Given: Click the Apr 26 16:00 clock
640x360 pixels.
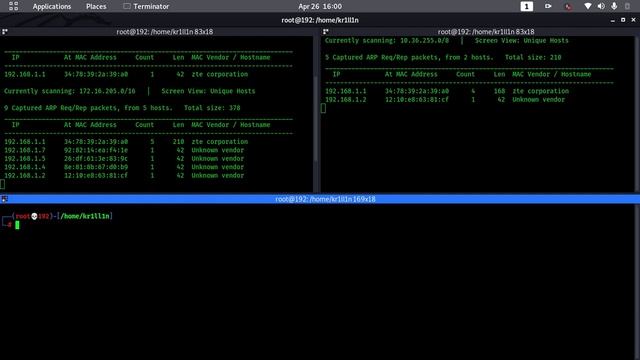Looking at the screenshot, I should click(320, 7).
